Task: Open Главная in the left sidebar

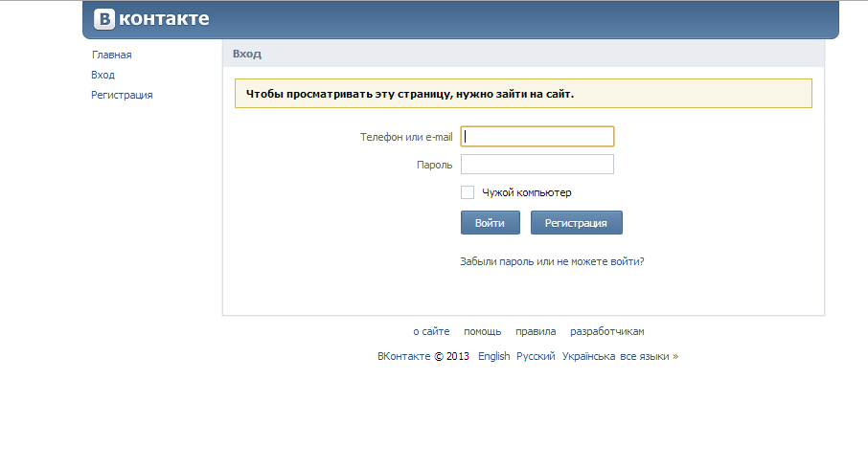Action: coord(112,55)
